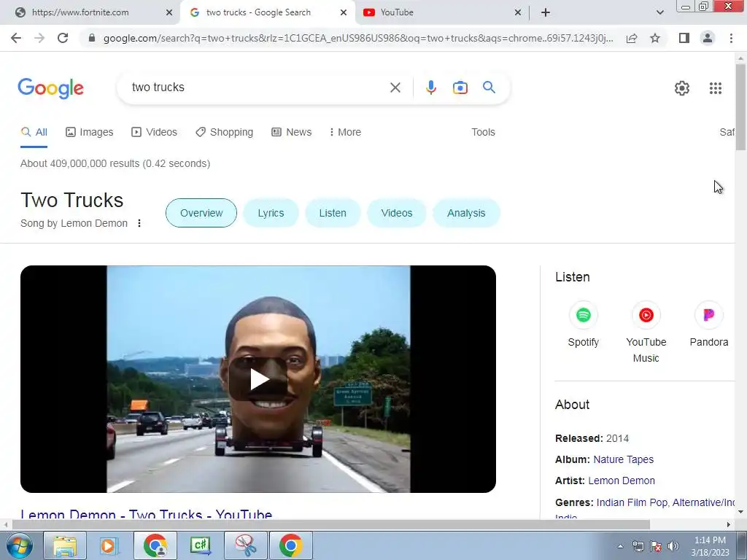
Task: Open the Analysis chip
Action: coord(466,213)
